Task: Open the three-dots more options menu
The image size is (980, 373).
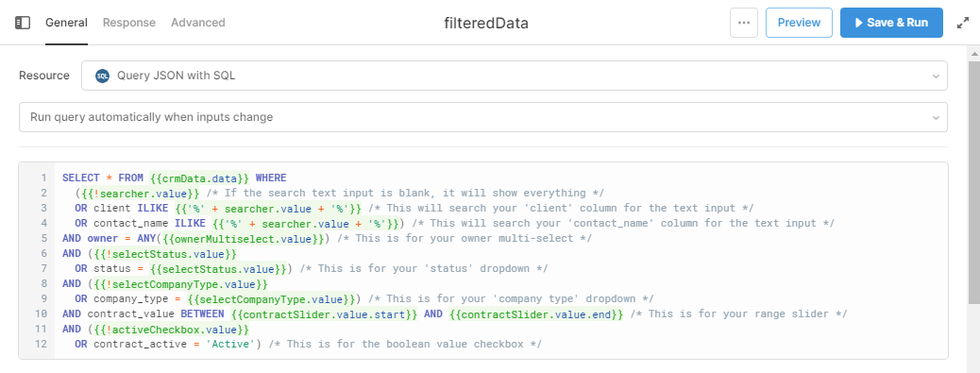Action: (x=744, y=23)
